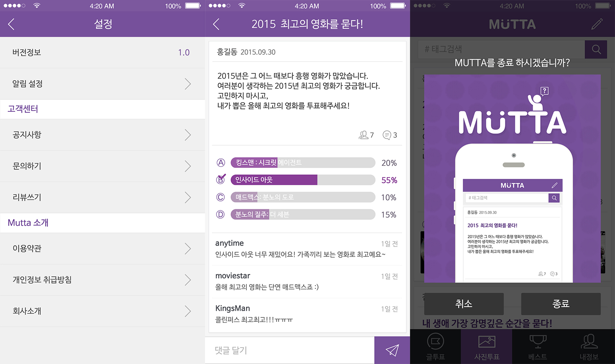Click the 매드맥스: 분노의 도로 result bar

click(x=303, y=197)
